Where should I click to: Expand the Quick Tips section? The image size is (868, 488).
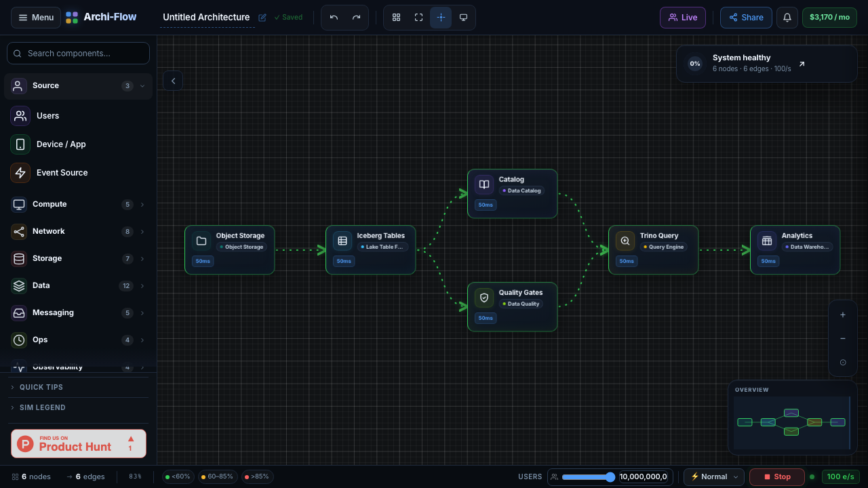[x=78, y=387]
